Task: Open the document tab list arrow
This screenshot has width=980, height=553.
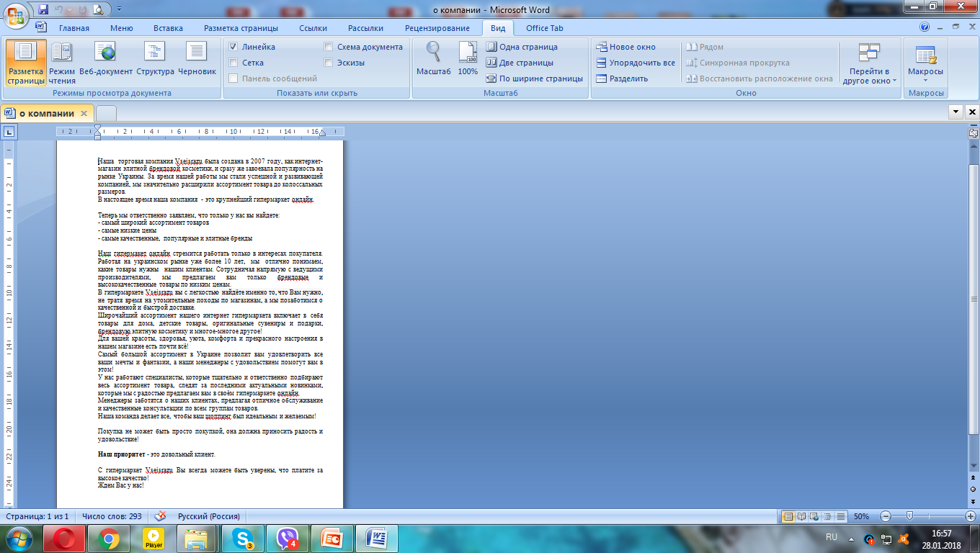Action: click(956, 112)
